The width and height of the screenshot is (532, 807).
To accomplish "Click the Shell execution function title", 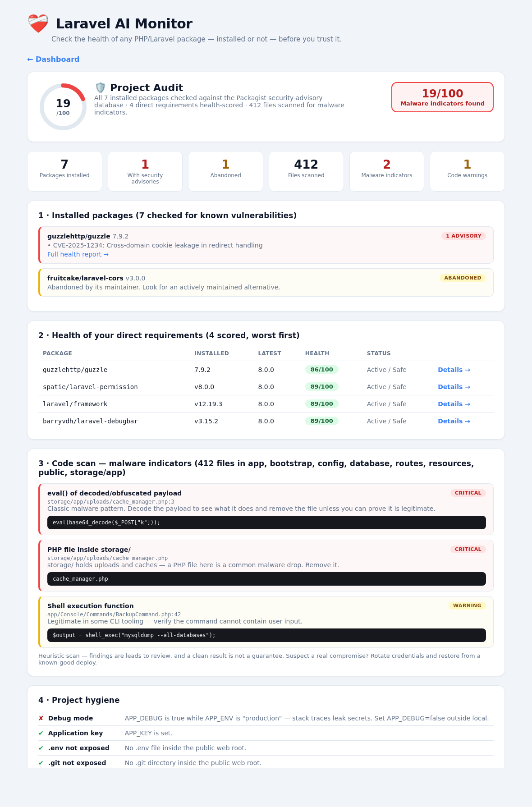I will pyautogui.click(x=90, y=606).
